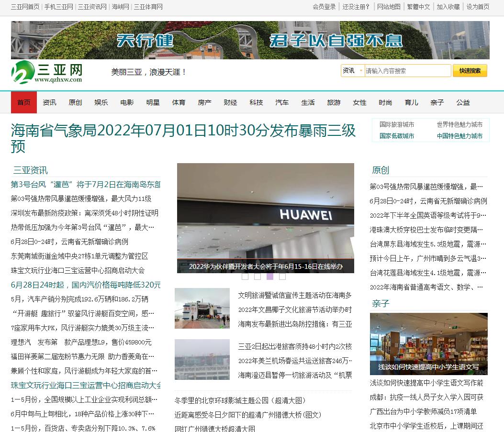Open the 三亚体育网 top link
The width and height of the screenshot is (504, 432).
click(x=148, y=7)
